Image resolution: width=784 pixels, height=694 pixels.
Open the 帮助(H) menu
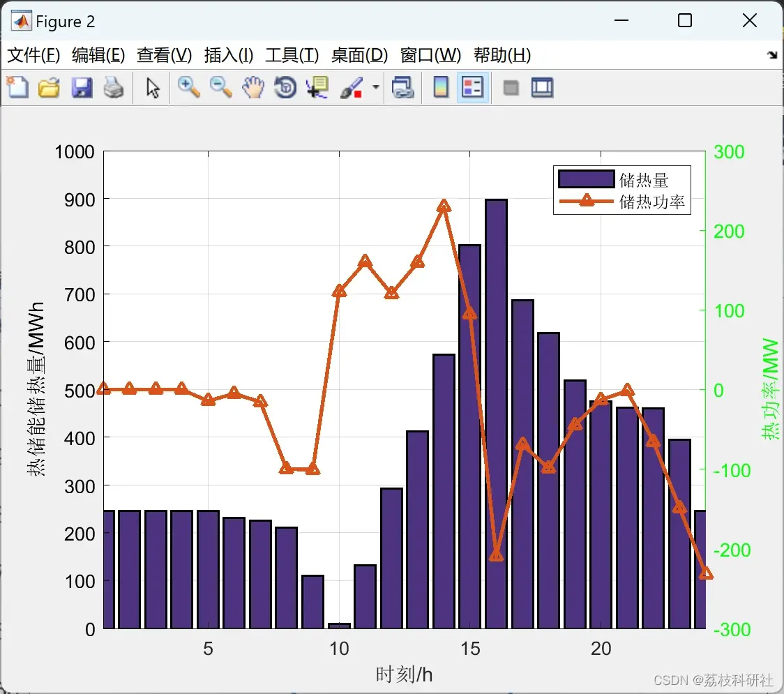pyautogui.click(x=502, y=55)
